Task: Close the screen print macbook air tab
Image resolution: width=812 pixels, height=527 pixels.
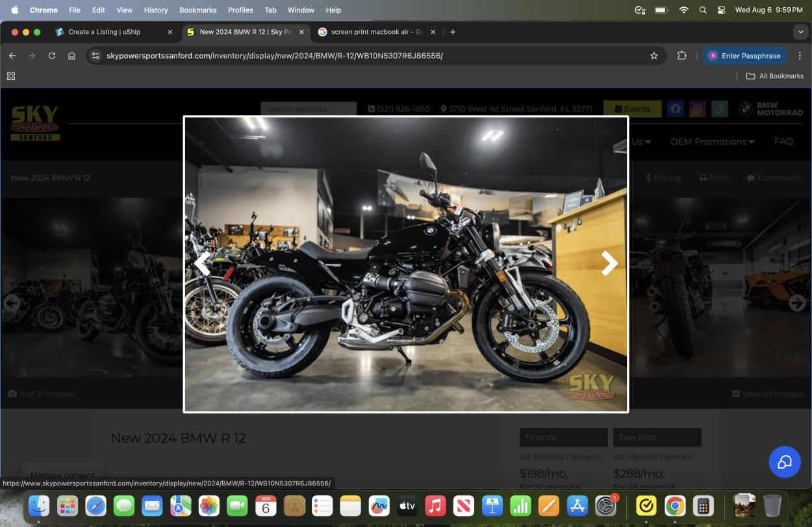Action: pyautogui.click(x=433, y=32)
